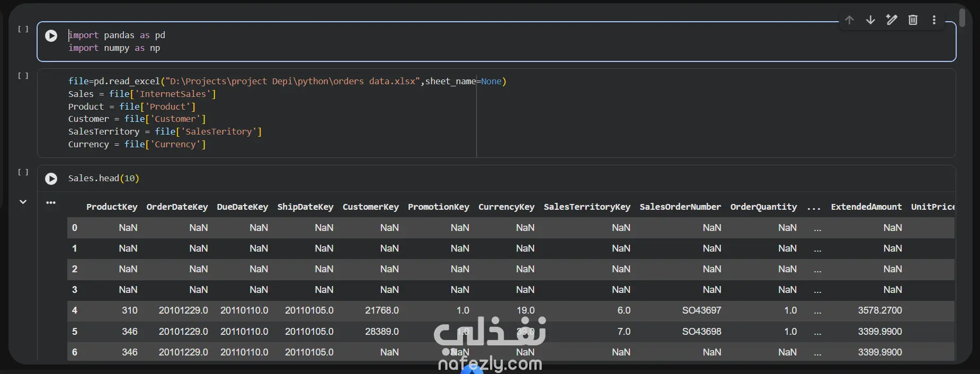Click the 3578.2700 amount value

point(880,310)
